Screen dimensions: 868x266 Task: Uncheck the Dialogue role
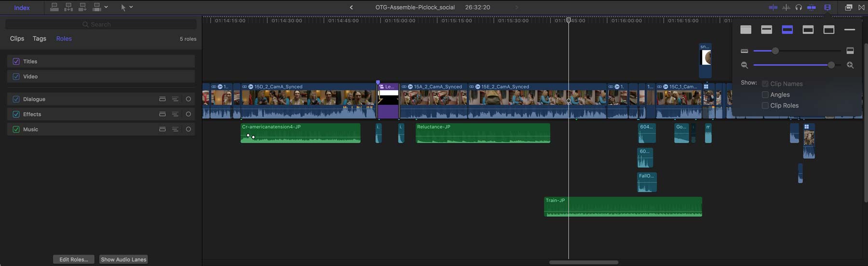pyautogui.click(x=16, y=99)
